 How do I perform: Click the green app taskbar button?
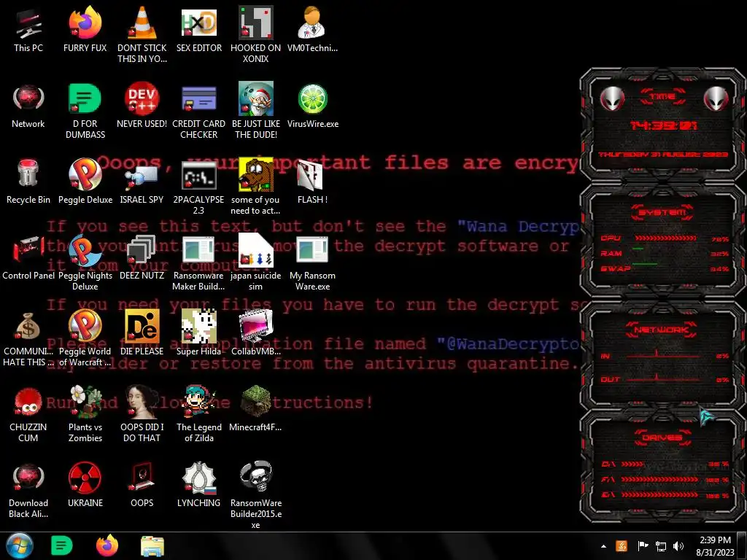[61, 545]
